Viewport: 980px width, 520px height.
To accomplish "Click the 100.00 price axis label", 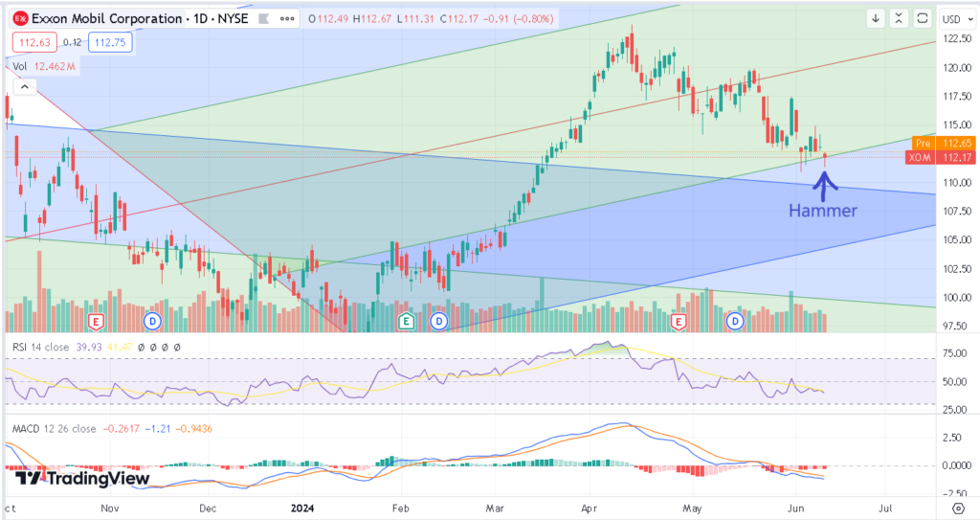I will pos(957,297).
